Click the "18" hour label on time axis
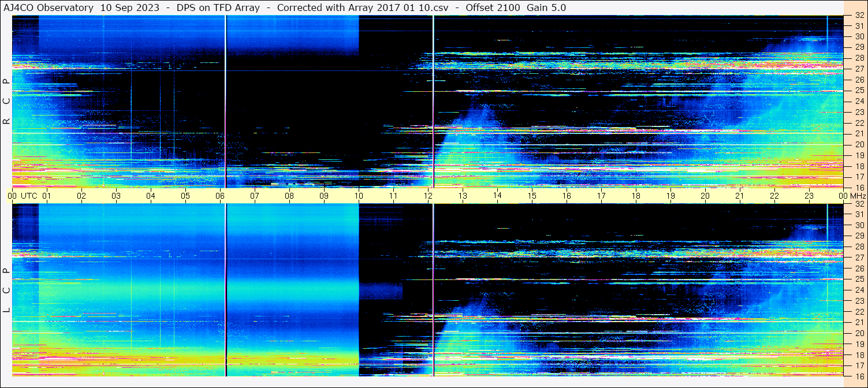Viewport: 868px width, 388px height. coord(636,196)
